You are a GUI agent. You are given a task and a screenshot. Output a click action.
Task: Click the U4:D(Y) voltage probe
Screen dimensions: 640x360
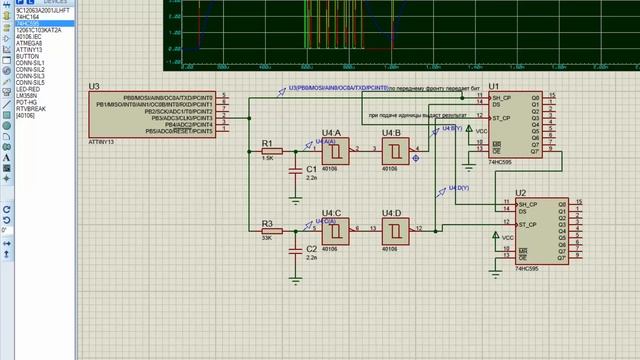441,192
